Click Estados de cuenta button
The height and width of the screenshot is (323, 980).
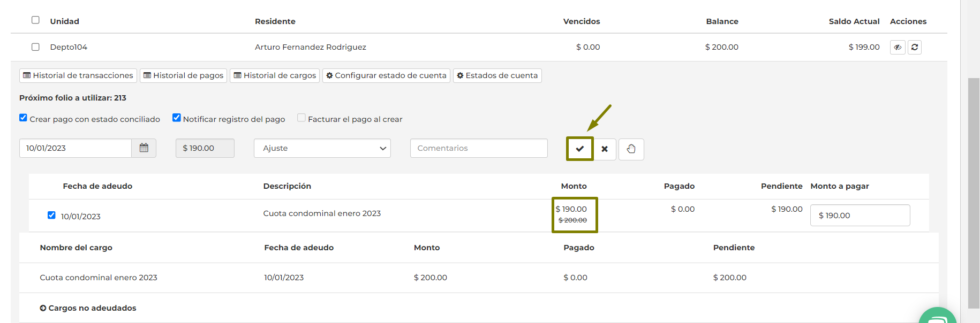point(497,75)
